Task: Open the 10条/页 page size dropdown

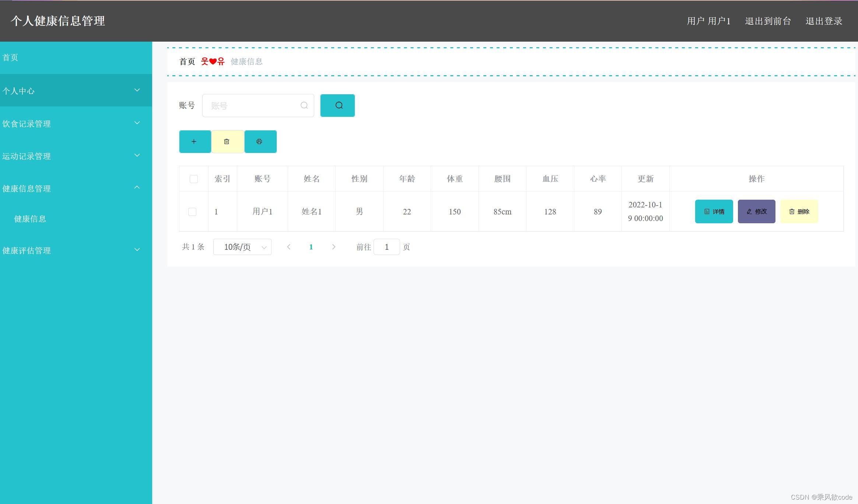Action: tap(242, 247)
